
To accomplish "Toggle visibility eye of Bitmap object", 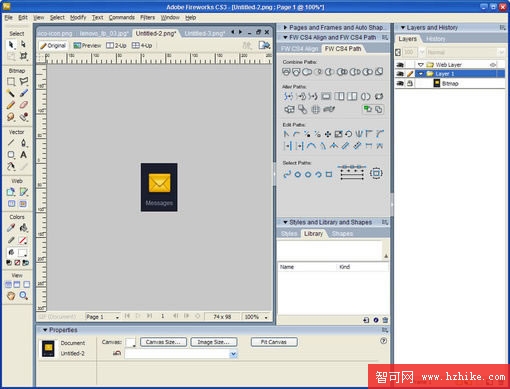I will click(x=400, y=83).
